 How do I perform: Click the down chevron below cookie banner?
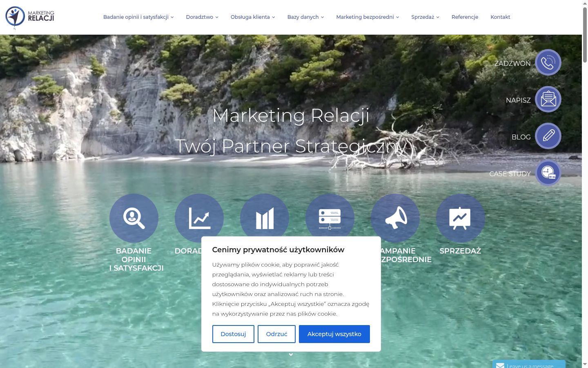(x=291, y=355)
